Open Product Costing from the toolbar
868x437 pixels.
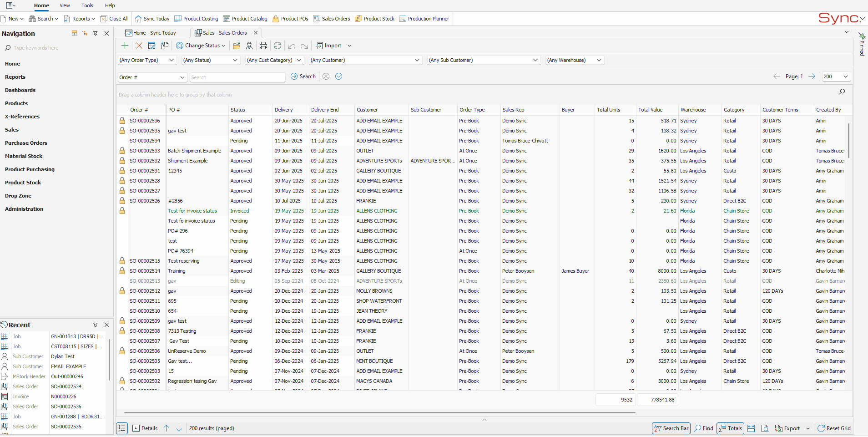point(197,19)
